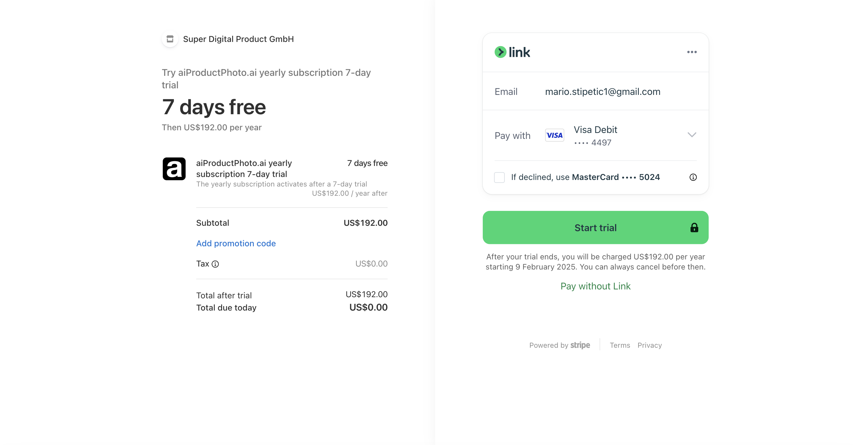
Task: Click the merchant storefront icon
Action: pos(170,39)
